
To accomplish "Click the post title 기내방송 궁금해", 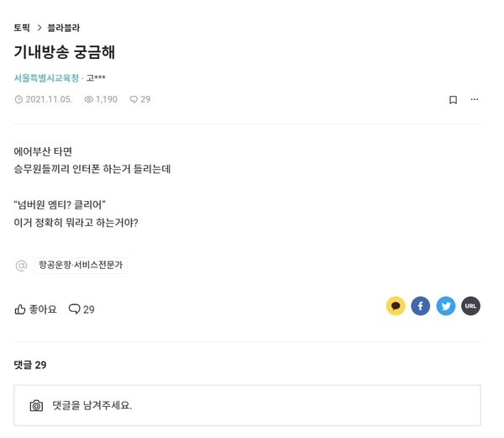I will click(65, 52).
